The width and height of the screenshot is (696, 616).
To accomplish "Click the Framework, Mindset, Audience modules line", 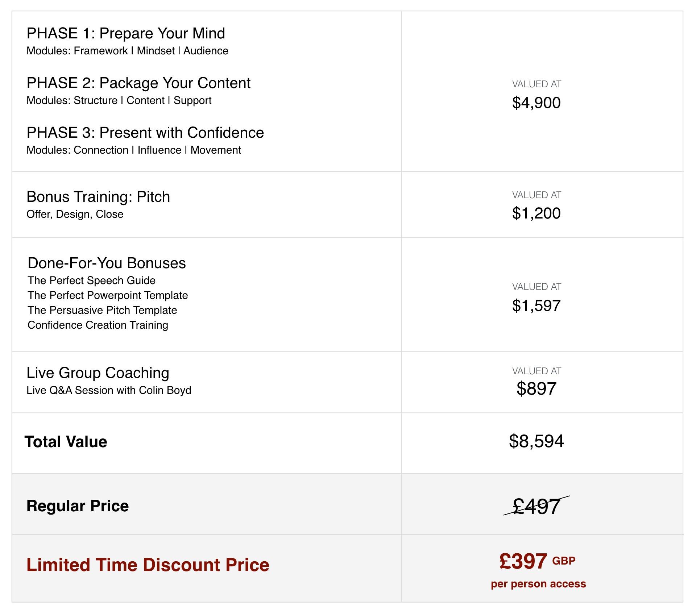I will 127,51.
